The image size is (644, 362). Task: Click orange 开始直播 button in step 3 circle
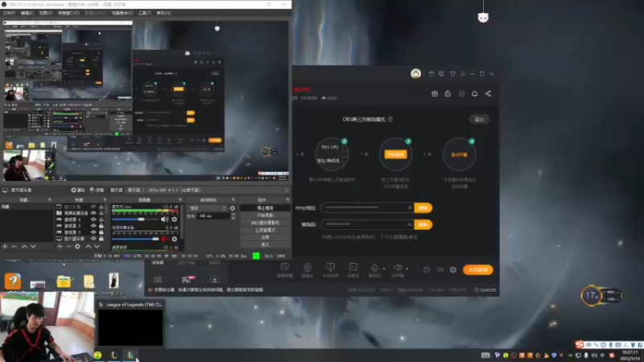tap(395, 154)
